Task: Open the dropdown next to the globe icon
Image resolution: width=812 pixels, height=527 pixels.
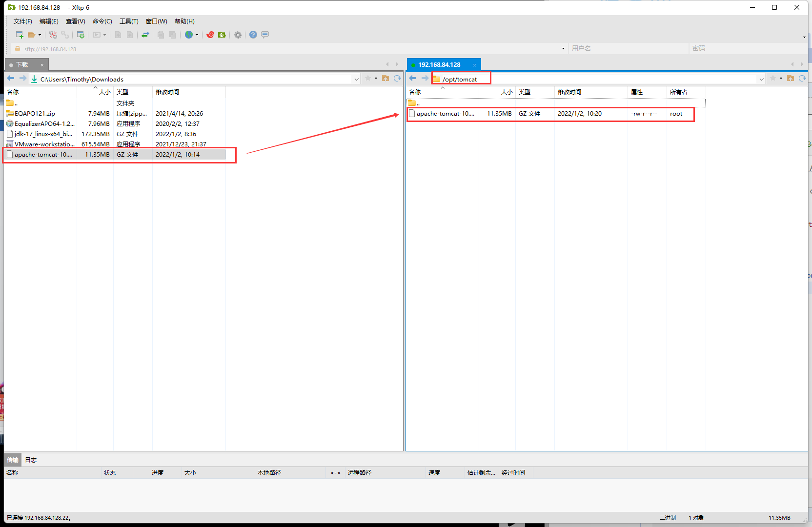Action: coord(197,35)
